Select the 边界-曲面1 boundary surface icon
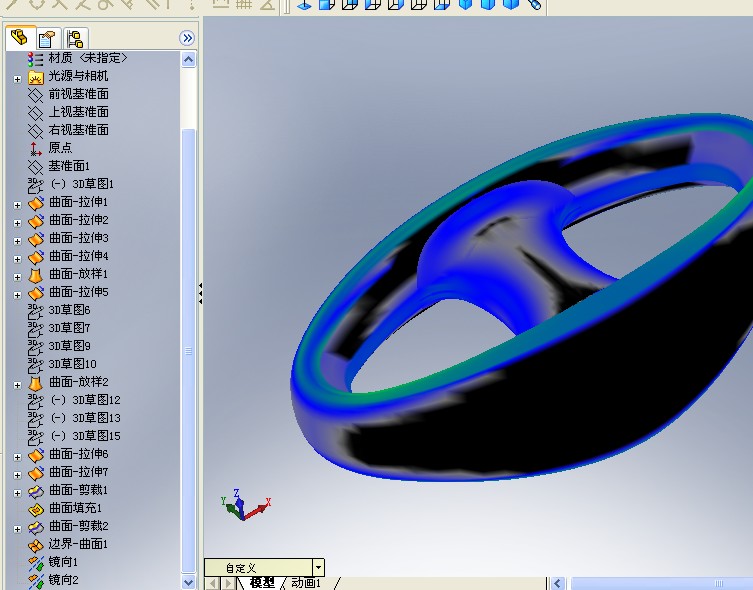Viewport: 753px width, 590px height. point(36,545)
